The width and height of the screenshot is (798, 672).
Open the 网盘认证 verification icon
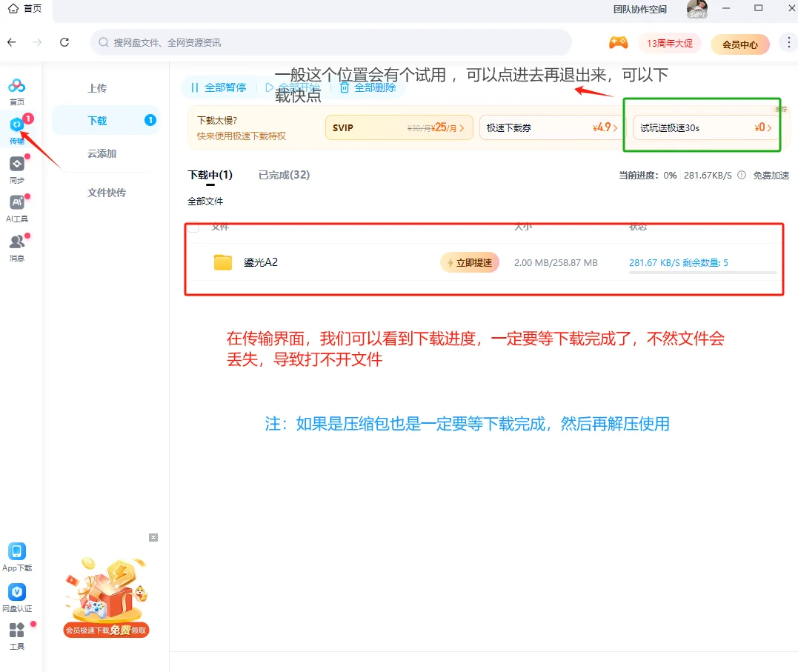(16, 593)
